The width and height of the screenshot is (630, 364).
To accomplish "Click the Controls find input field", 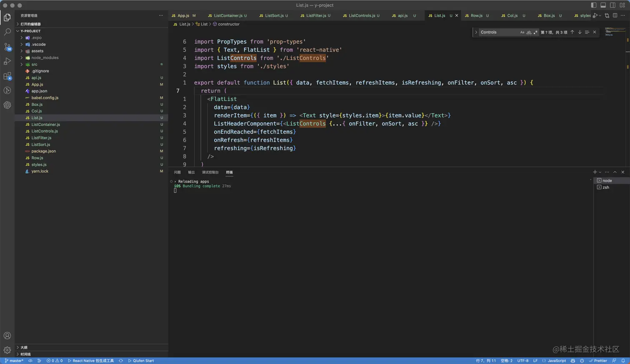I will click(x=498, y=32).
